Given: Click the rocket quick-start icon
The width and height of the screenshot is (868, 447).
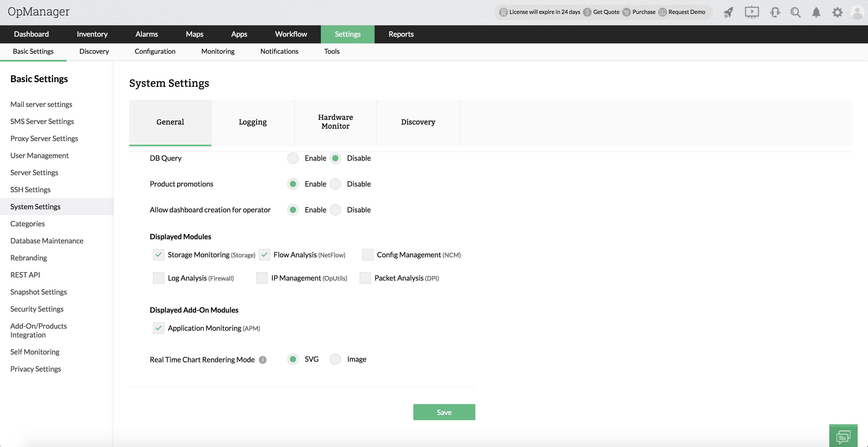Looking at the screenshot, I should tap(728, 12).
